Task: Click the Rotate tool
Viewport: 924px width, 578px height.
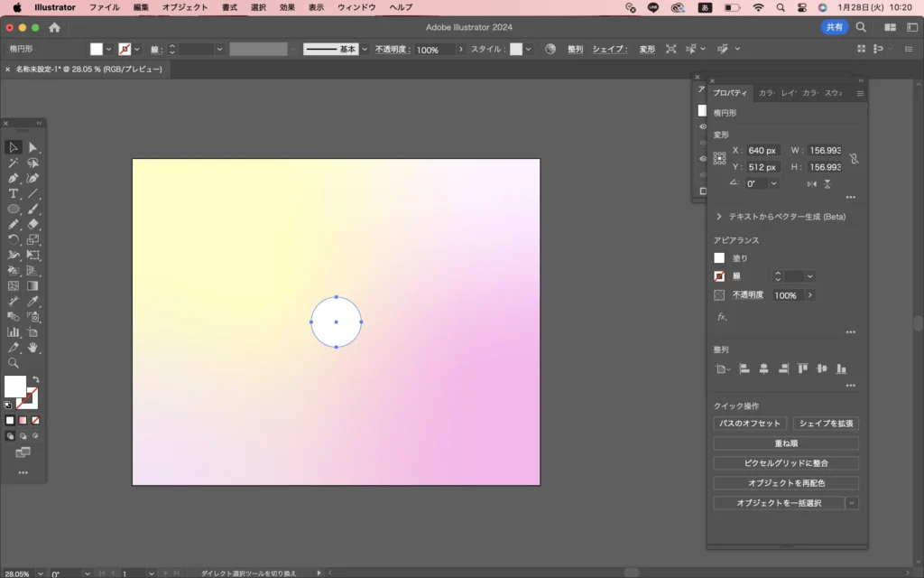Action: coord(14,240)
